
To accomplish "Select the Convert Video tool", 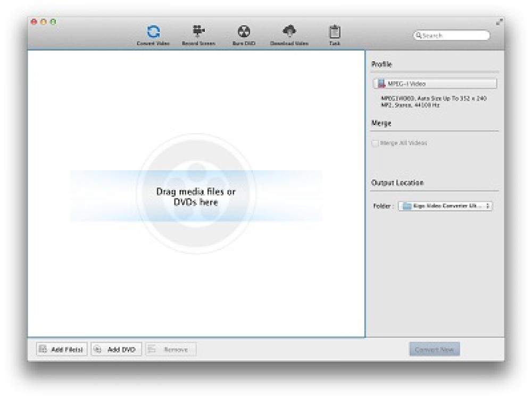I will 153,32.
